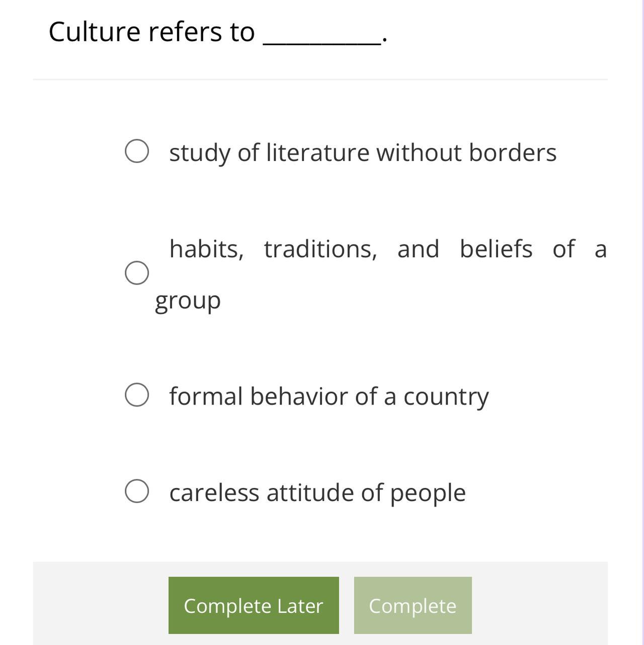
Task: Click the wrapped word "group" in the second option
Action: click(188, 301)
